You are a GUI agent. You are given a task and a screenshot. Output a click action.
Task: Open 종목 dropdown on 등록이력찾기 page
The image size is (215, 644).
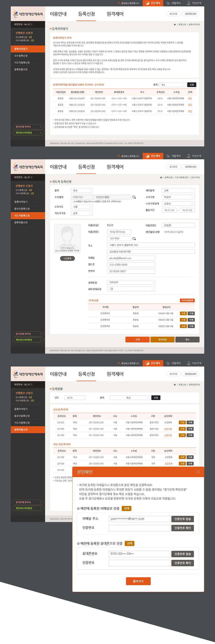[173, 85]
